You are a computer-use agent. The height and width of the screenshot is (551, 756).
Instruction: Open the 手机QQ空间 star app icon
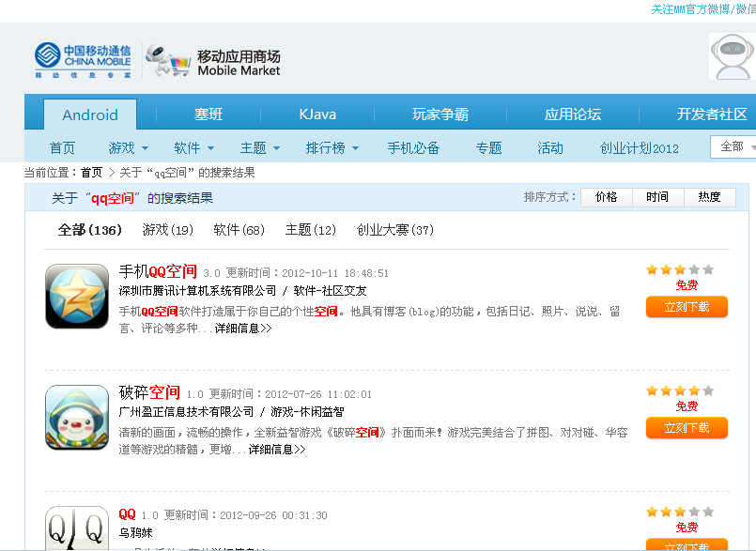[x=77, y=296]
